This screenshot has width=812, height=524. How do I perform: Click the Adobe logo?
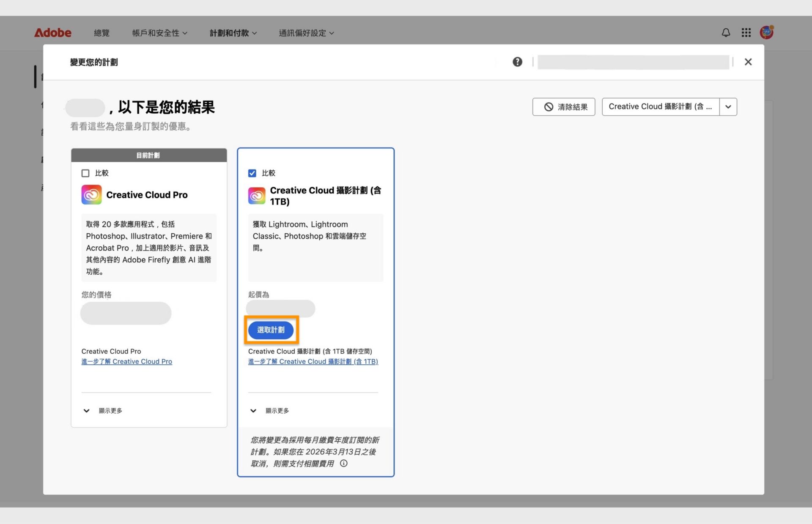click(x=52, y=33)
